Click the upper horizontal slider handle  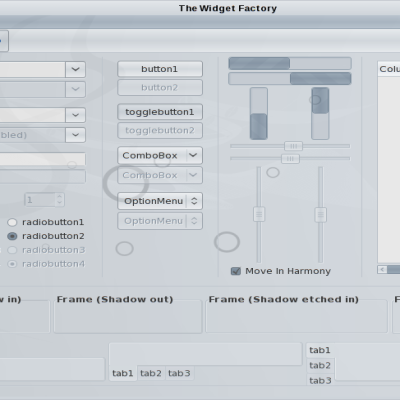pos(293,146)
